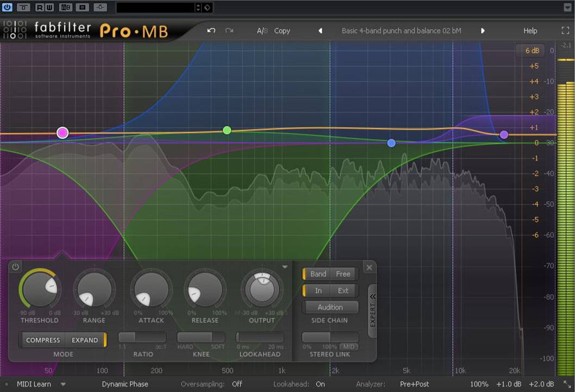The width and height of the screenshot is (575, 392).
Task: Click the host side-chain routing icon
Action: click(100, 7)
